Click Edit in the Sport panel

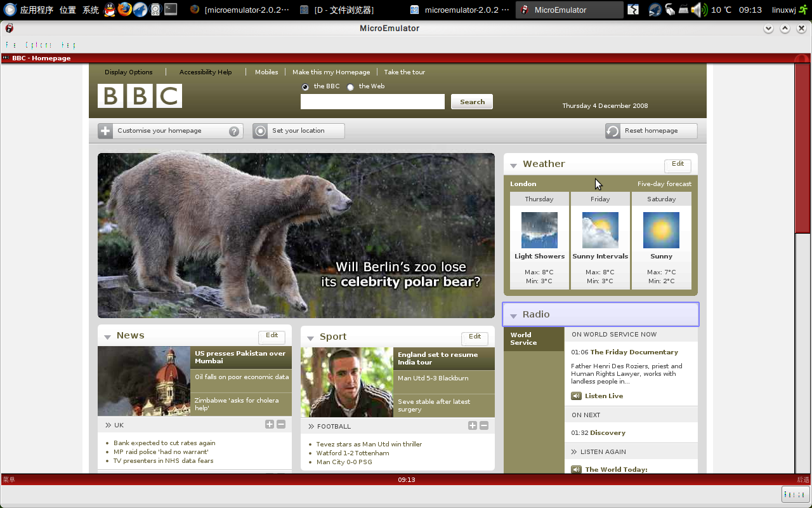[x=475, y=337]
